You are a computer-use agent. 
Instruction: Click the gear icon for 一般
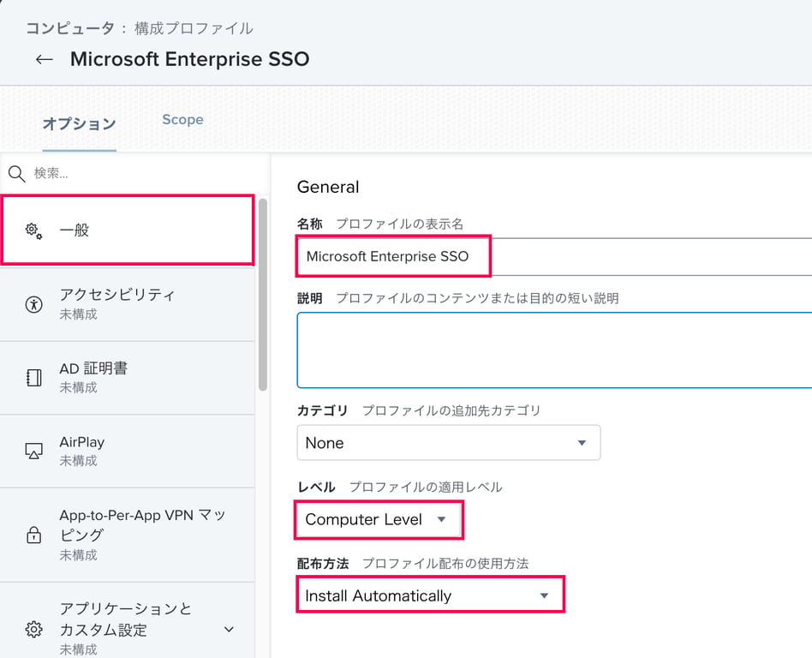point(33,230)
